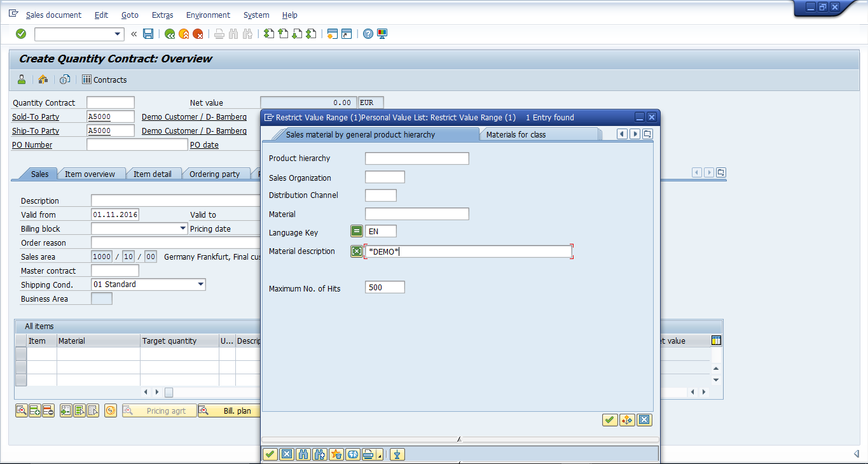Image resolution: width=868 pixels, height=464 pixels.
Task: Click the Delete item icon below the All items table
Action: (x=48, y=411)
